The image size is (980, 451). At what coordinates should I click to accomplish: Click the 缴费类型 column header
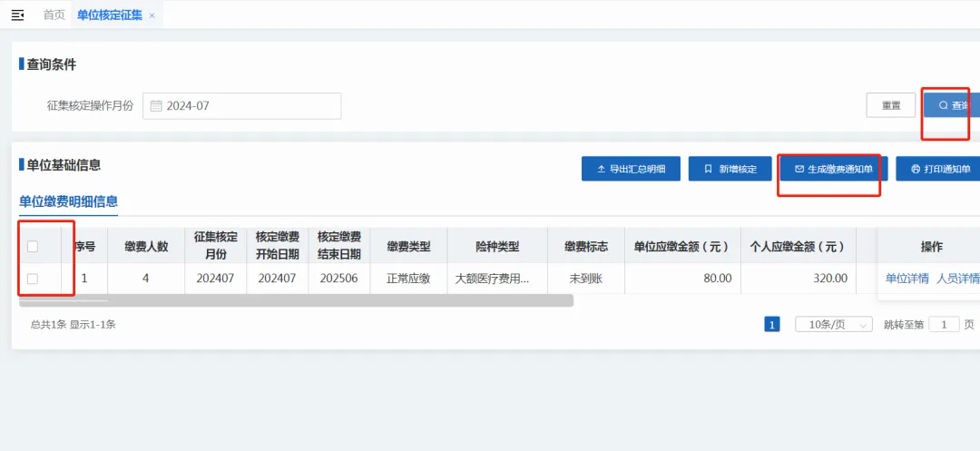tap(408, 246)
